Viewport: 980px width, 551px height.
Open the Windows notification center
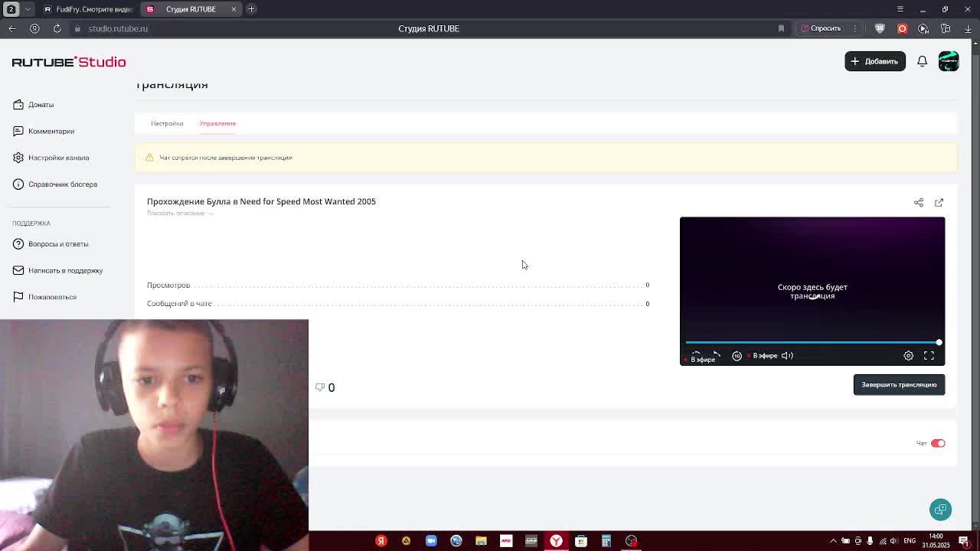pyautogui.click(x=963, y=541)
